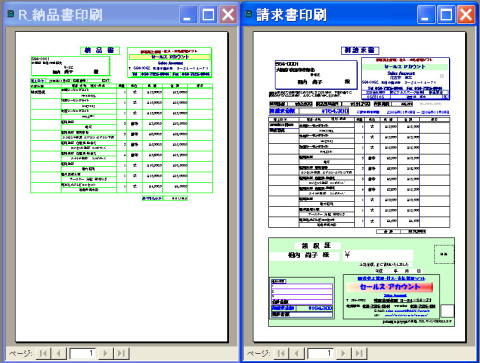Close the R_納品書印刷 window
The height and width of the screenshot is (363, 480).
pyautogui.click(x=228, y=15)
